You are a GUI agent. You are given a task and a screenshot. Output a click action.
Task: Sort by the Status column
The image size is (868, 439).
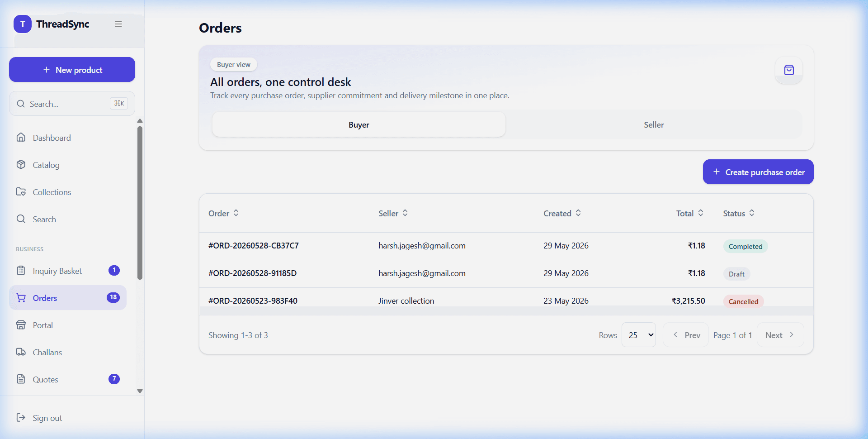tap(739, 213)
